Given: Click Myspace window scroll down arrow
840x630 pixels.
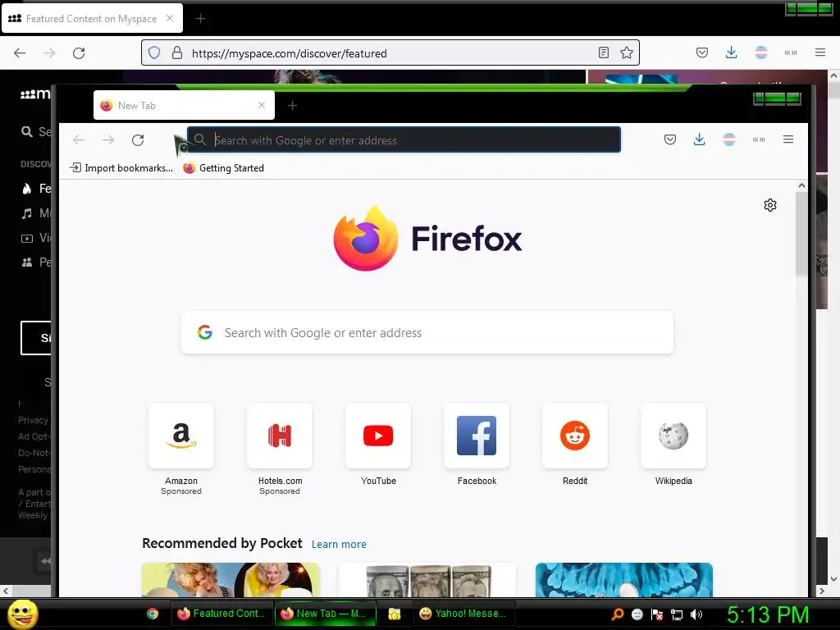Looking at the screenshot, I should point(833,579).
